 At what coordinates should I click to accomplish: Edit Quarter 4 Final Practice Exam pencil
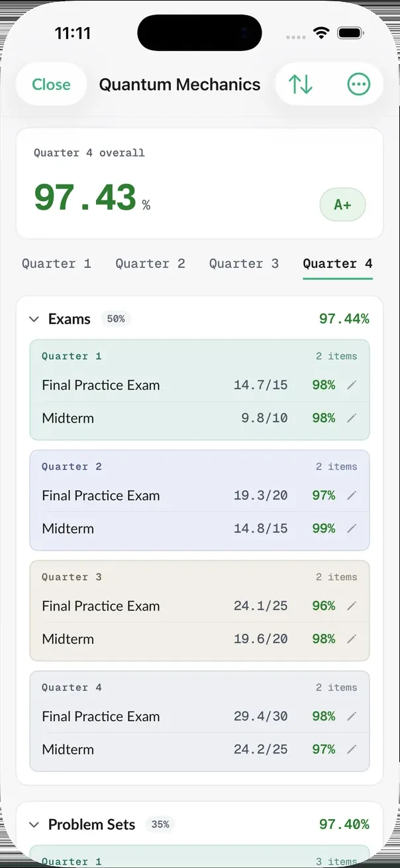(x=352, y=716)
